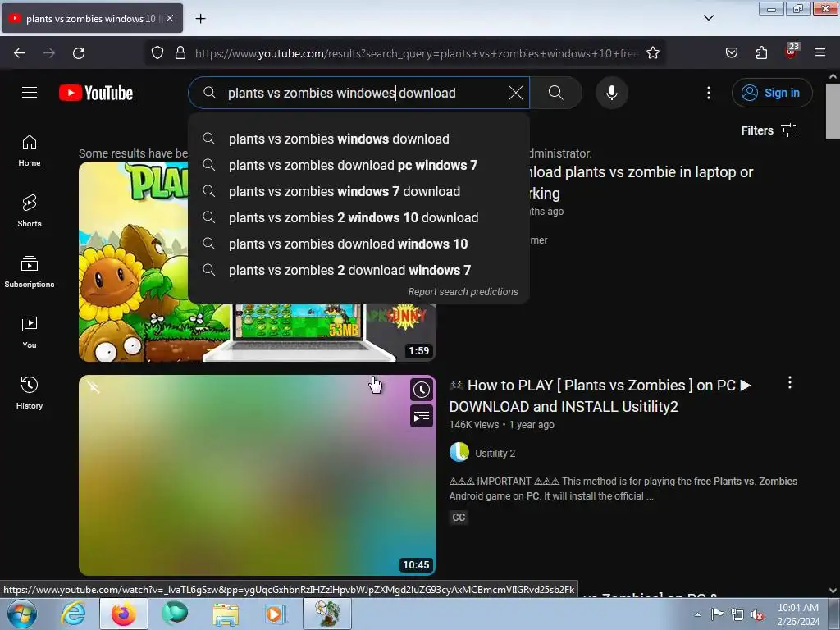Go to the YouTube logo home link
The image size is (840, 630).
point(96,93)
